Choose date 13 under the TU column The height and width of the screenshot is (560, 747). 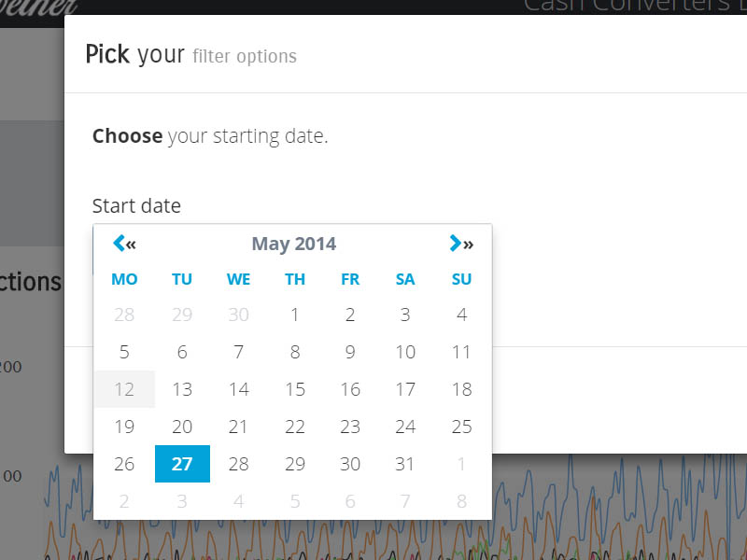182,389
